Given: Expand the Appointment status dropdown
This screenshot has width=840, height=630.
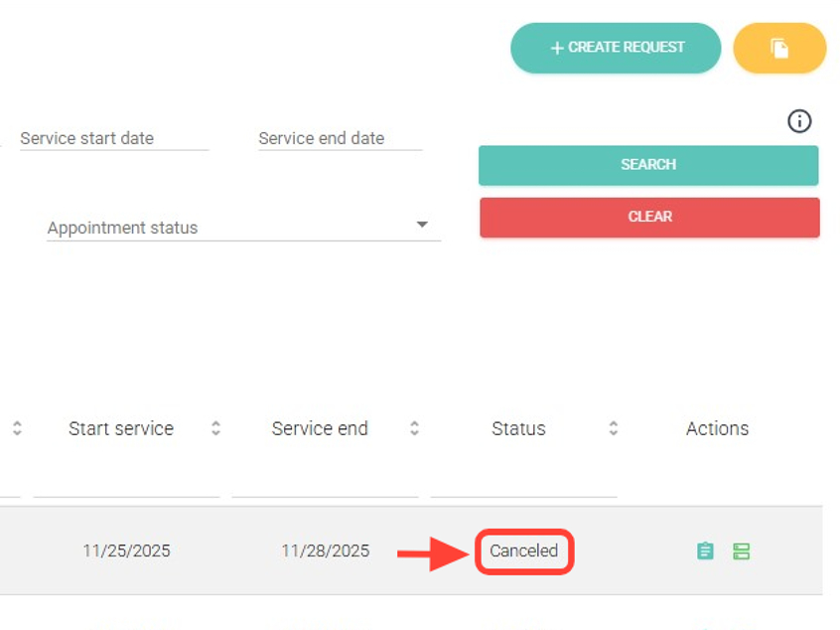Looking at the screenshot, I should pyautogui.click(x=243, y=228).
